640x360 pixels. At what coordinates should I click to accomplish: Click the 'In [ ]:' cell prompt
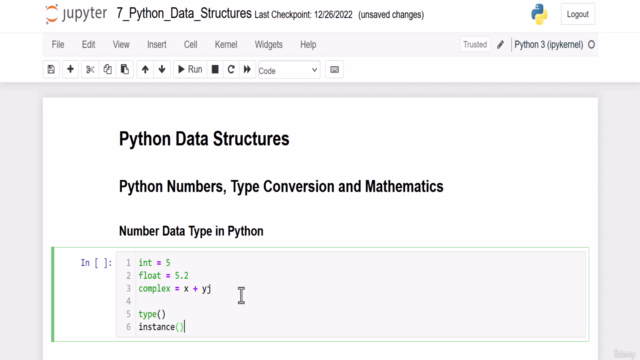coord(96,262)
